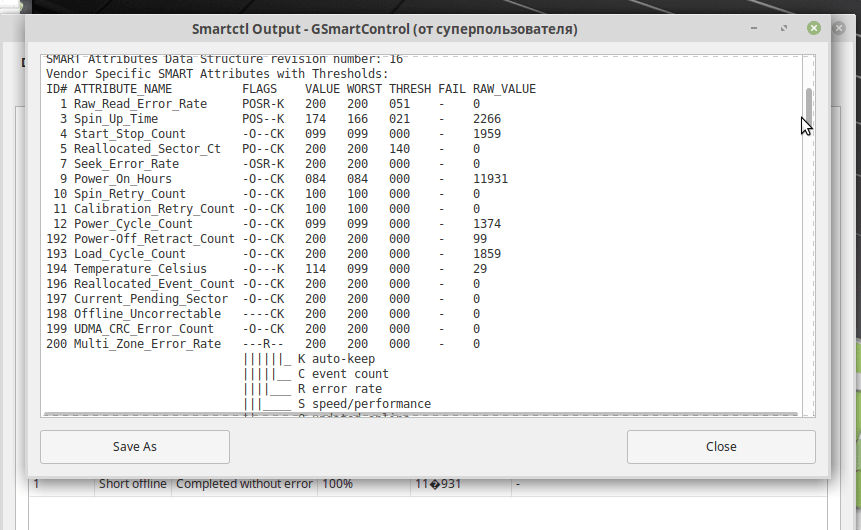Click the Temperature_Celsius attribute text
This screenshot has height=530, width=861.
point(141,269)
